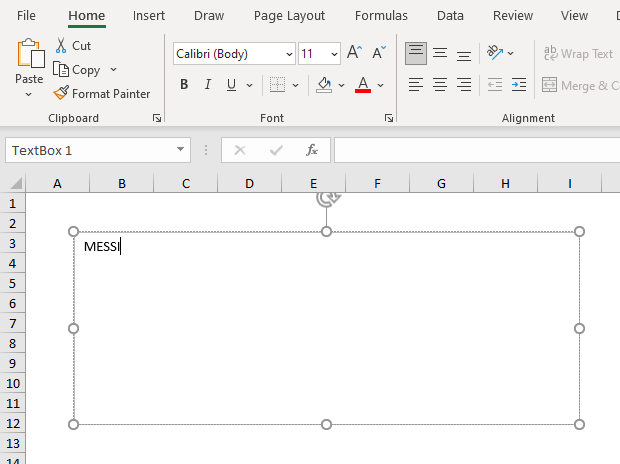Image resolution: width=620 pixels, height=464 pixels.
Task: Align text left
Action: [416, 85]
